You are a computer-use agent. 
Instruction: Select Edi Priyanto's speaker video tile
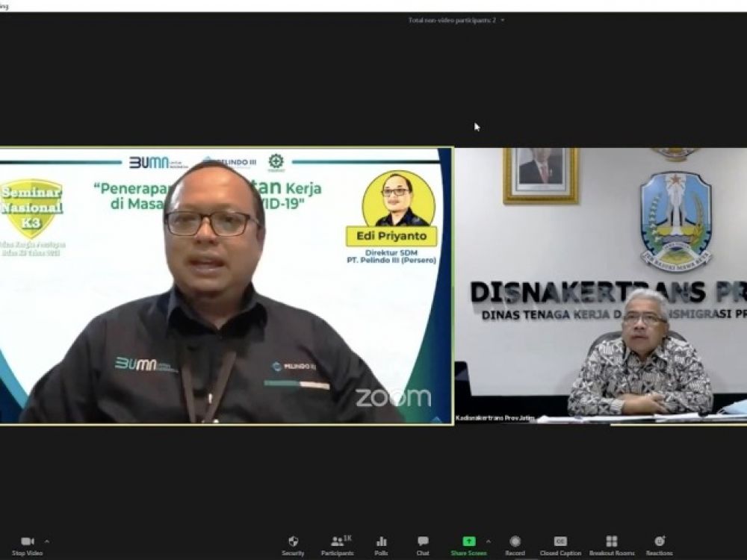click(226, 286)
